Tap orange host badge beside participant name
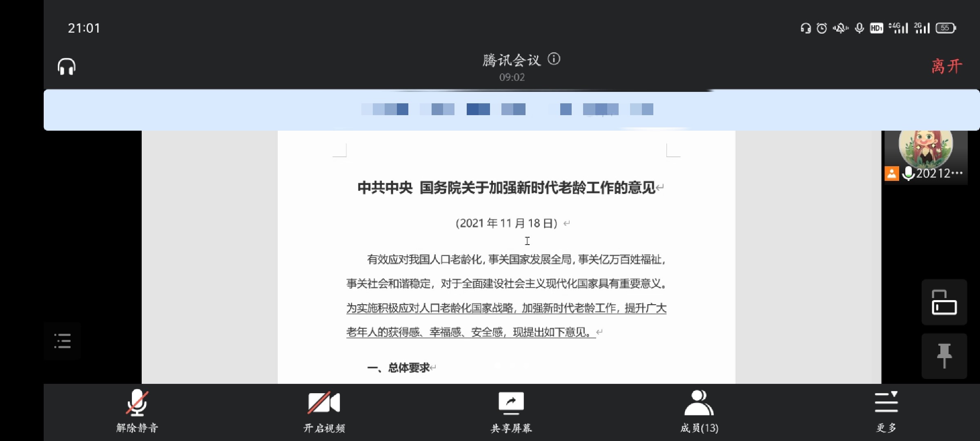980x441 pixels. 892,174
